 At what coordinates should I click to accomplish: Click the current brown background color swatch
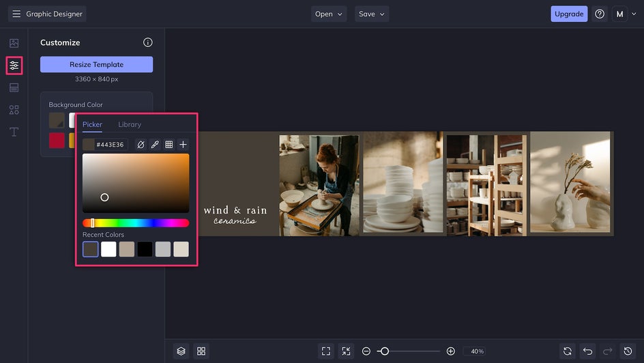tap(57, 120)
